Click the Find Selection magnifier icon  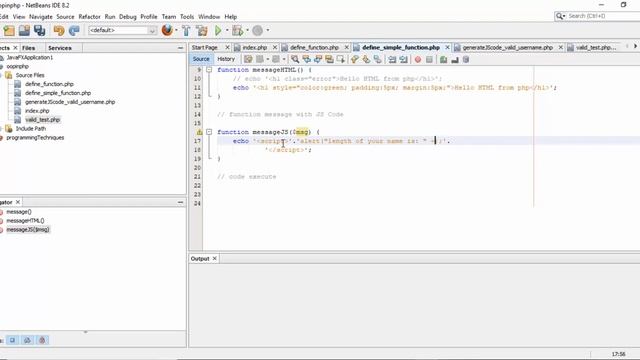tap(295, 60)
